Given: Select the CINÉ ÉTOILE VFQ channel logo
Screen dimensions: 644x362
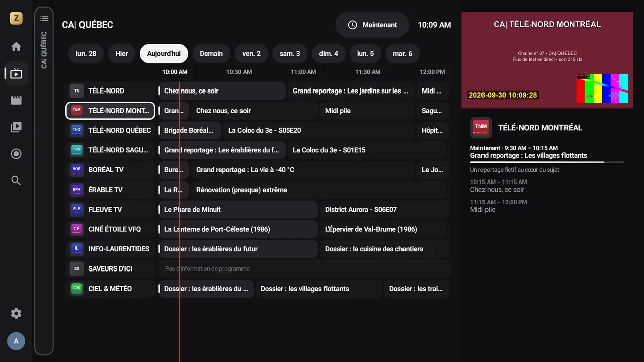Looking at the screenshot, I should (x=76, y=229).
